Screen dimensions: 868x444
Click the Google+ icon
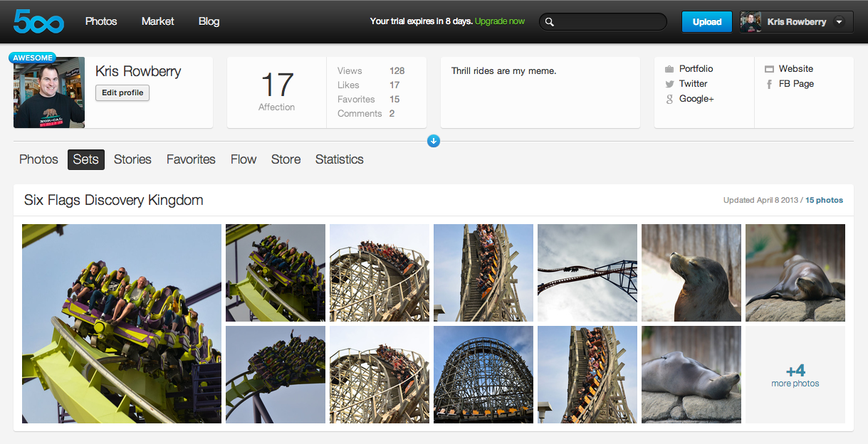click(669, 99)
